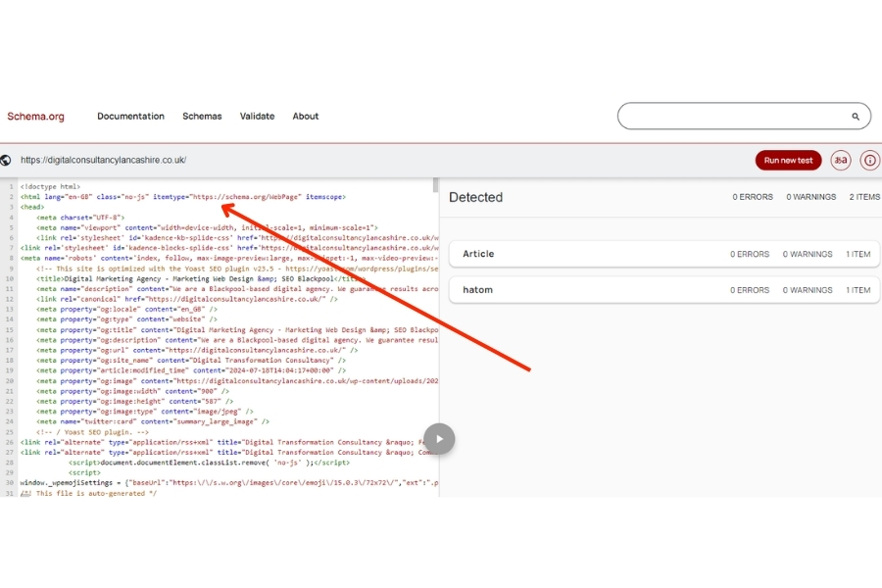The height and width of the screenshot is (588, 882).
Task: Click the search magnifier icon
Action: click(x=855, y=117)
